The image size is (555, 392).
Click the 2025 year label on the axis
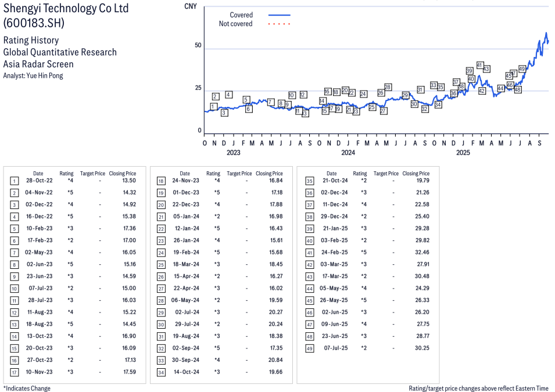click(463, 153)
